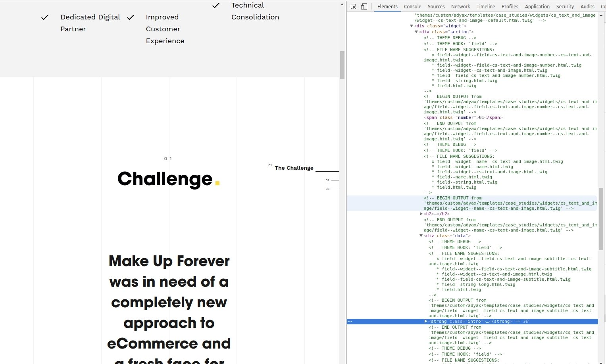Image resolution: width=606 pixels, height=364 pixels.
Task: Click checkmark beside Technical Consolidation
Action: coord(216,5)
